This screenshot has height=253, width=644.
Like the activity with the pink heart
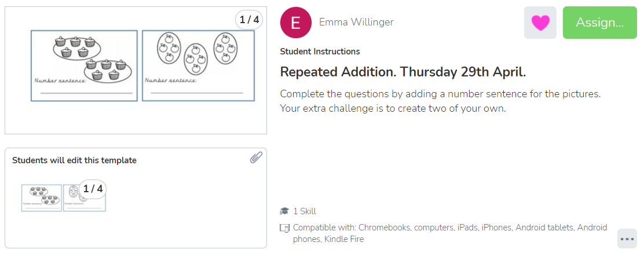(540, 23)
